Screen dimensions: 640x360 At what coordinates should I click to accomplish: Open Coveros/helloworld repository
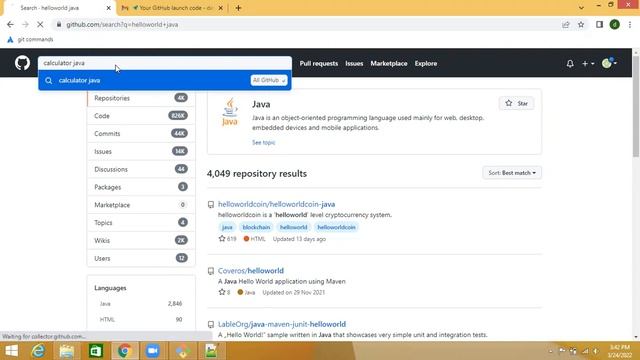251,271
